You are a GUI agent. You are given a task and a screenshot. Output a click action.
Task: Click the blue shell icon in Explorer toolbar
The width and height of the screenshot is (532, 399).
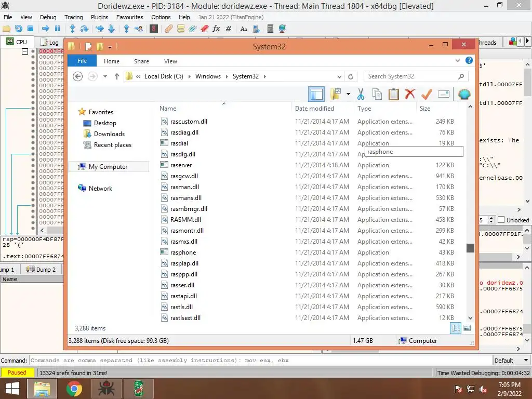(464, 94)
